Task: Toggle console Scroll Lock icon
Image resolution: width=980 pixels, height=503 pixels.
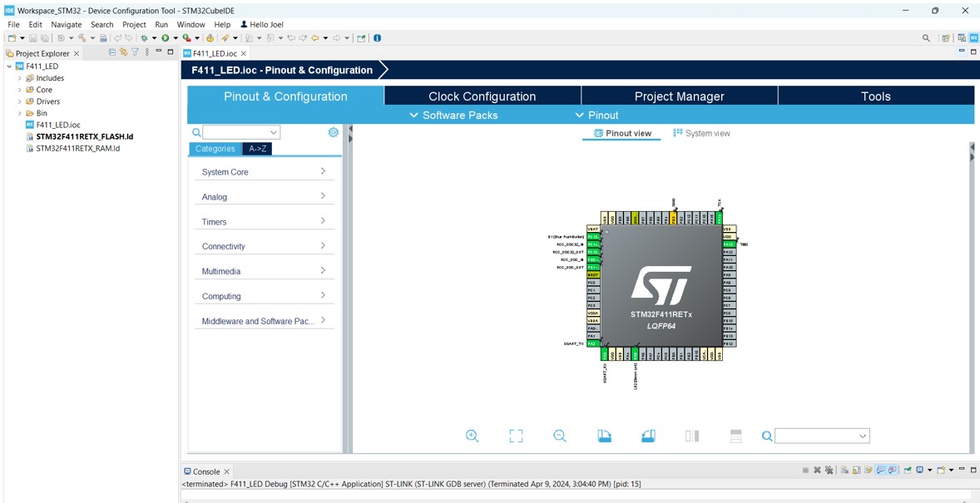Action: (x=856, y=471)
